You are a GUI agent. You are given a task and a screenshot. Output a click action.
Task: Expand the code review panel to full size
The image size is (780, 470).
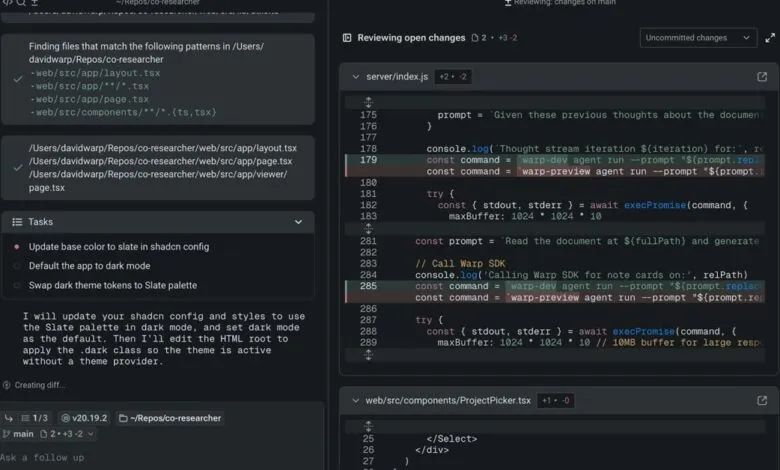point(770,38)
